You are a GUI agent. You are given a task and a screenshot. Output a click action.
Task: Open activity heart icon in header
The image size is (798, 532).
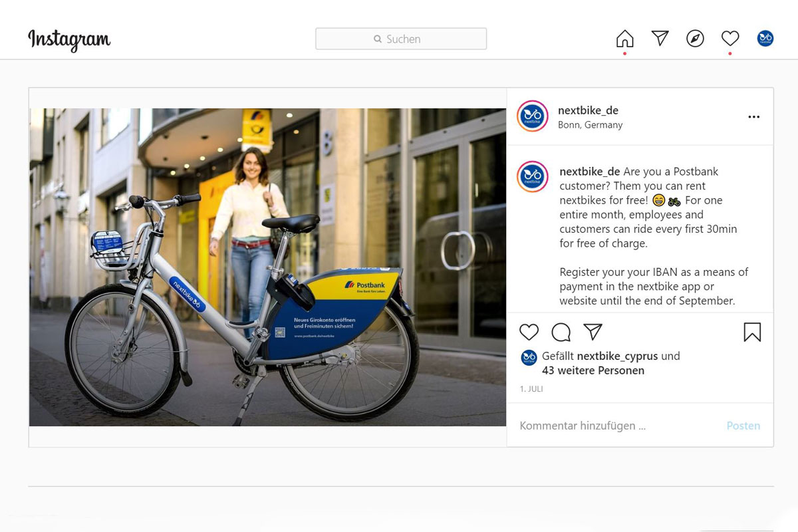point(730,39)
